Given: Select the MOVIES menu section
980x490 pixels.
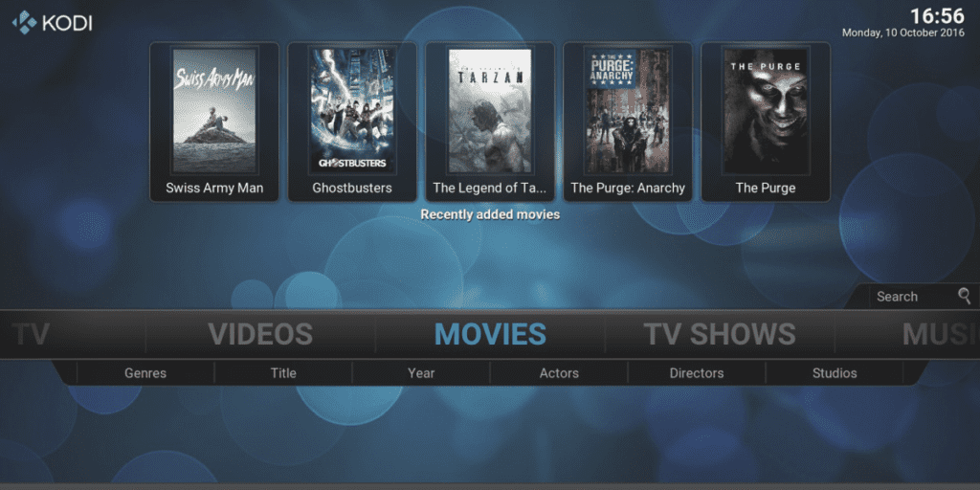Looking at the screenshot, I should 490,334.
